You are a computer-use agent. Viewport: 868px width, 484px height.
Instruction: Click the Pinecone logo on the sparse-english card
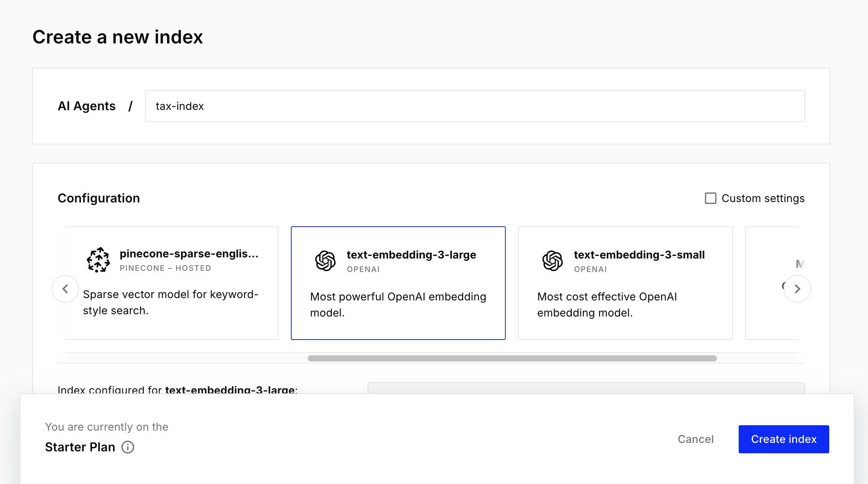point(98,260)
